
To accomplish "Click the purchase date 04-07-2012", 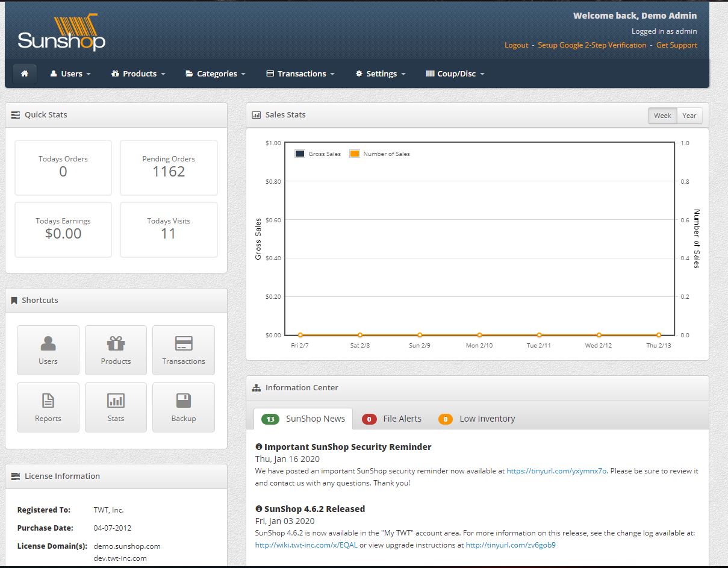I will [x=113, y=528].
